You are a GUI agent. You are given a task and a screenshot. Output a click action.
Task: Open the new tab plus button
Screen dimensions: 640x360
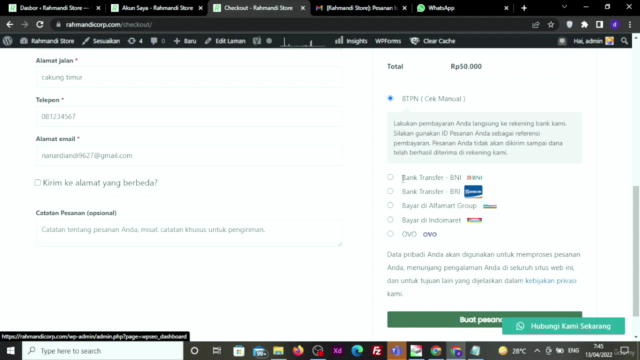point(524,8)
